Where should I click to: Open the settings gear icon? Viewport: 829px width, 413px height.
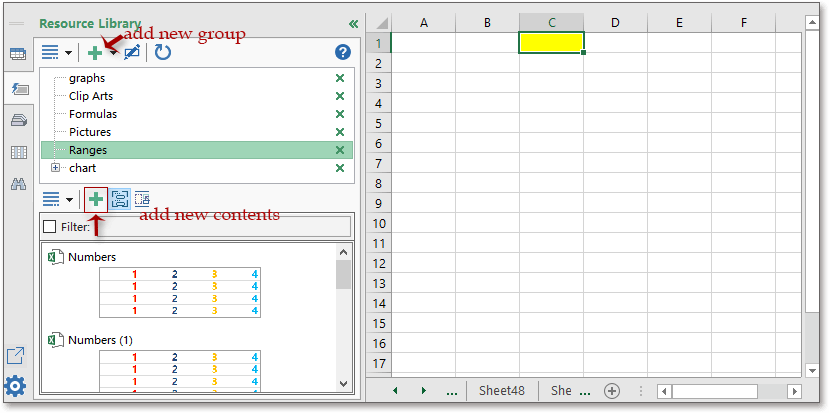click(x=15, y=387)
